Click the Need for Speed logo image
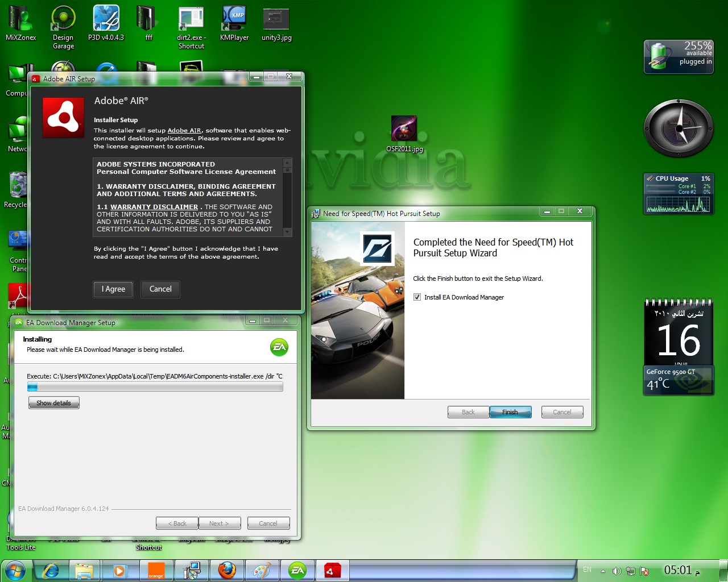Image resolution: width=728 pixels, height=582 pixels. [378, 248]
